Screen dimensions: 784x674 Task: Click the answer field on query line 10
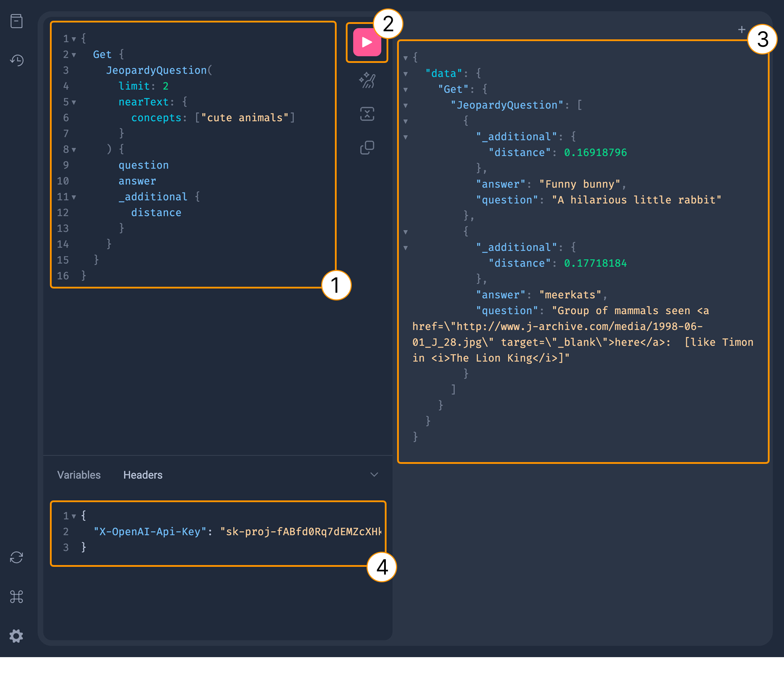point(137,181)
